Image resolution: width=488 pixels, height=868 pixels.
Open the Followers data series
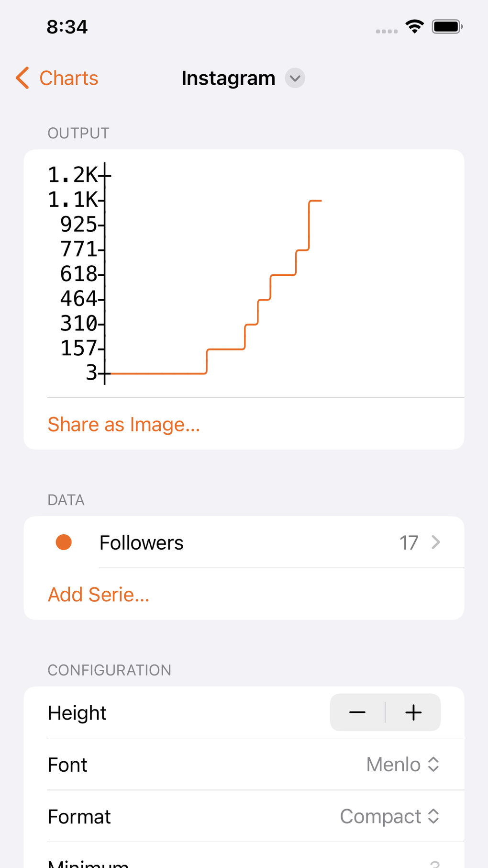tap(142, 543)
